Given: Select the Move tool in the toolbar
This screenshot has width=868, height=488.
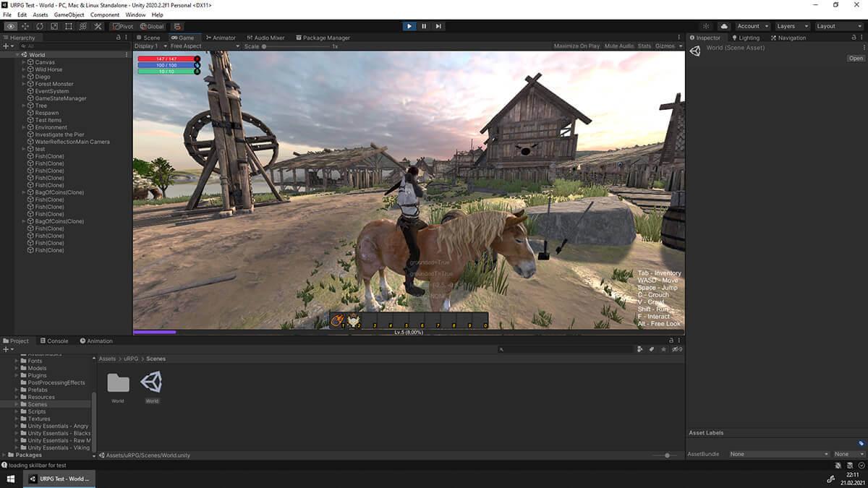Looking at the screenshot, I should click(25, 26).
